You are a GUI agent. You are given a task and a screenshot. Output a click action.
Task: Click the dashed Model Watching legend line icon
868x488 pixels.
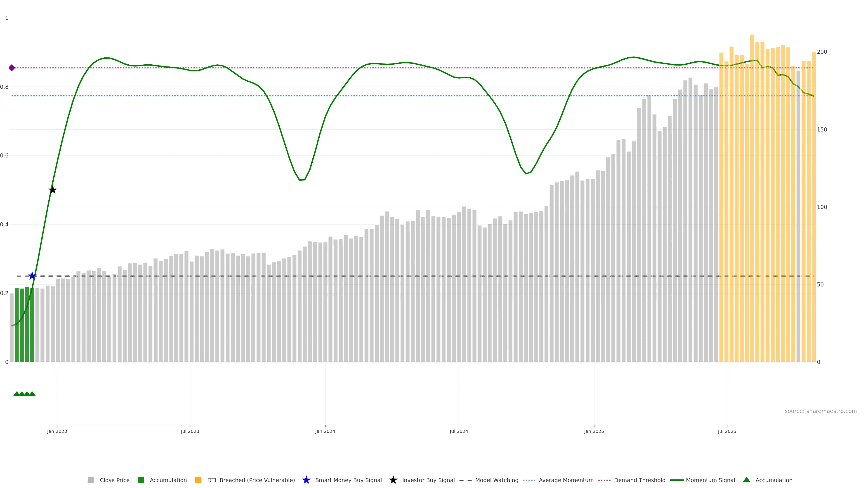point(465,480)
